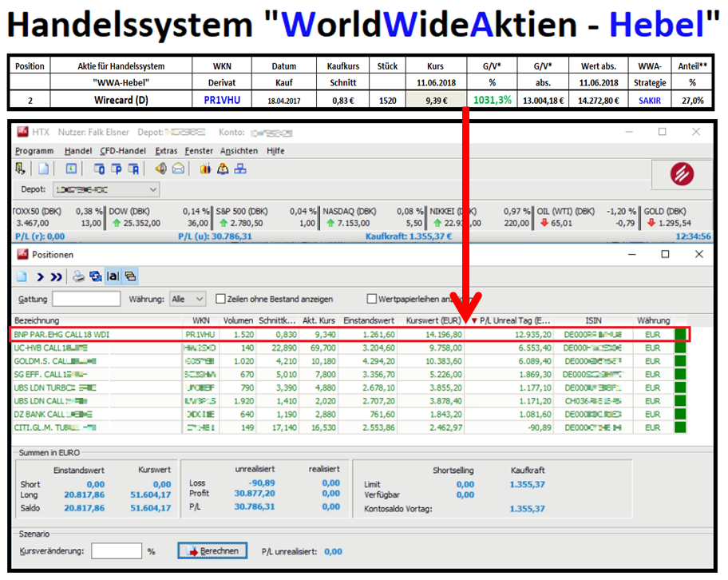
Task: Toggle the Wertpapierleihen checkbox
Action: coord(371,298)
